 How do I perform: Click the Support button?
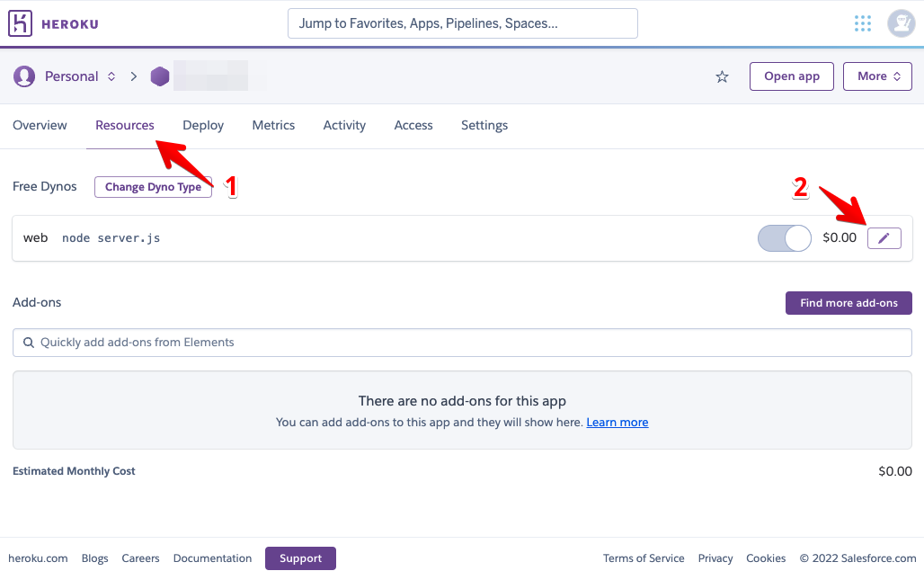[x=300, y=558]
